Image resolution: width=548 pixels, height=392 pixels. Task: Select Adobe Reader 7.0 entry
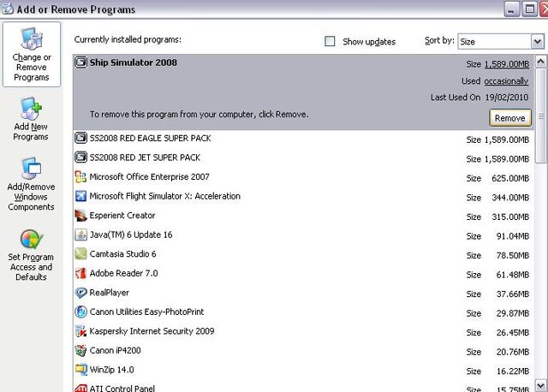303,273
